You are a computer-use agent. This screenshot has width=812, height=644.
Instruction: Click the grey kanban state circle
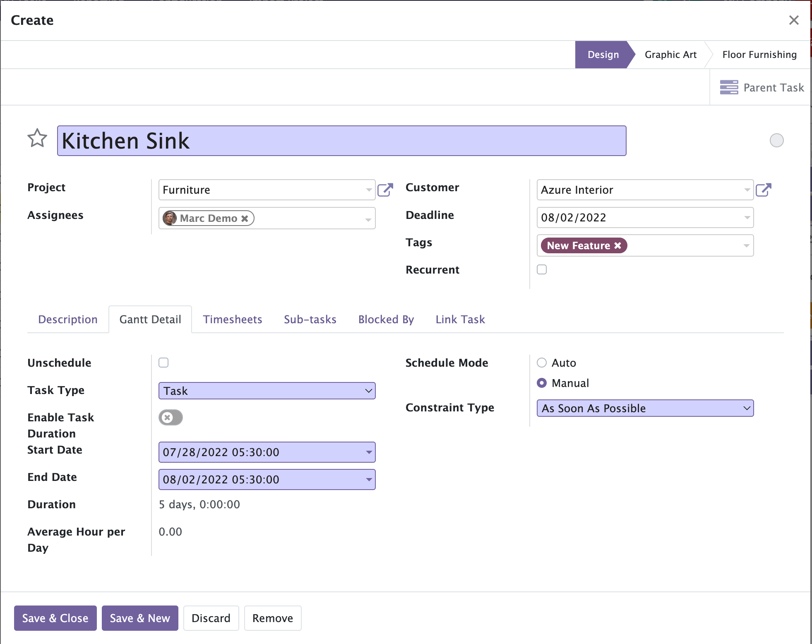click(776, 140)
